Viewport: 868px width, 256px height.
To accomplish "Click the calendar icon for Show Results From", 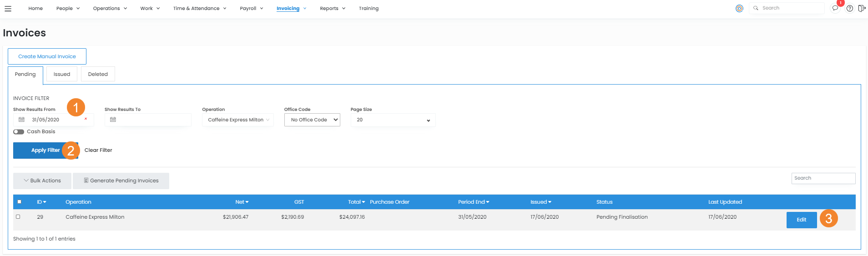I will (x=21, y=120).
